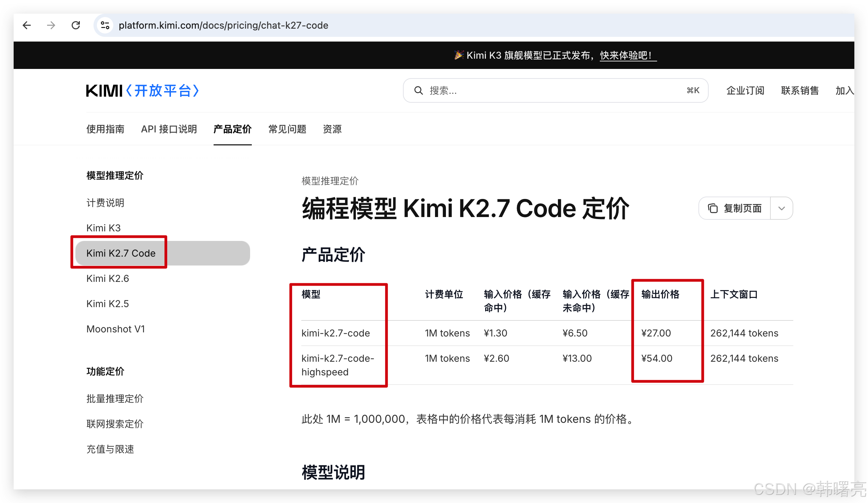Screen dimensions: 868x503
Task: Click the 产品定价 section heading
Action: click(x=333, y=255)
